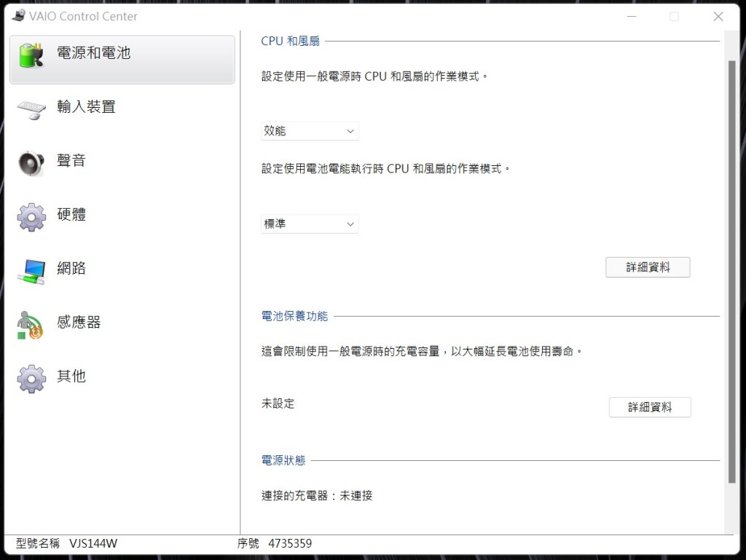This screenshot has width=746, height=560.
Task: Select the 聲音 text label in sidebar
Action: (x=71, y=161)
